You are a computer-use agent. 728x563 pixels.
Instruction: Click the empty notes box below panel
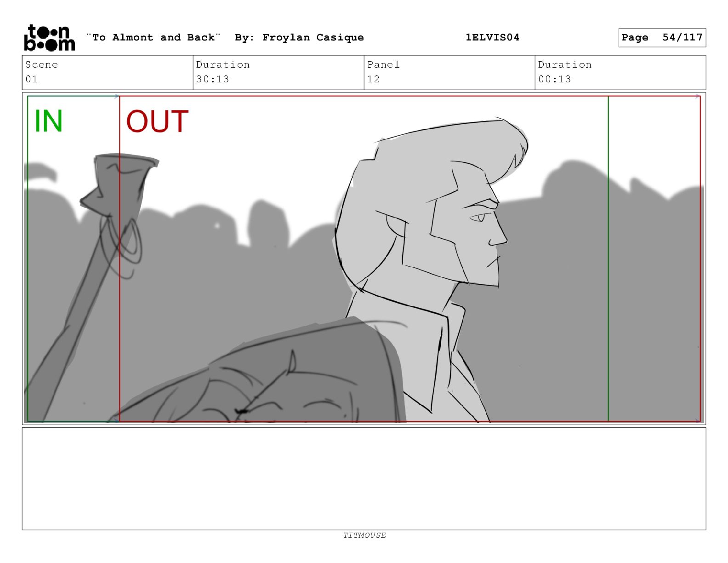coord(364,479)
